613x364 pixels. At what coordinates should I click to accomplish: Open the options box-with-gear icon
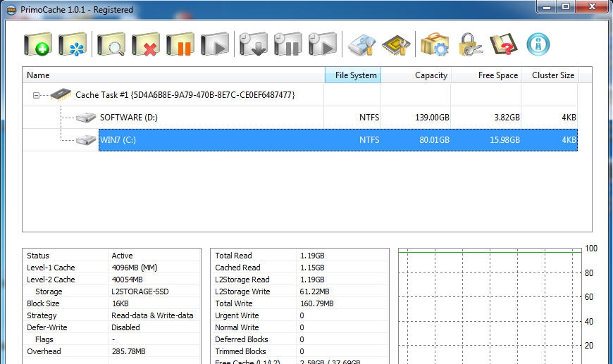click(435, 44)
